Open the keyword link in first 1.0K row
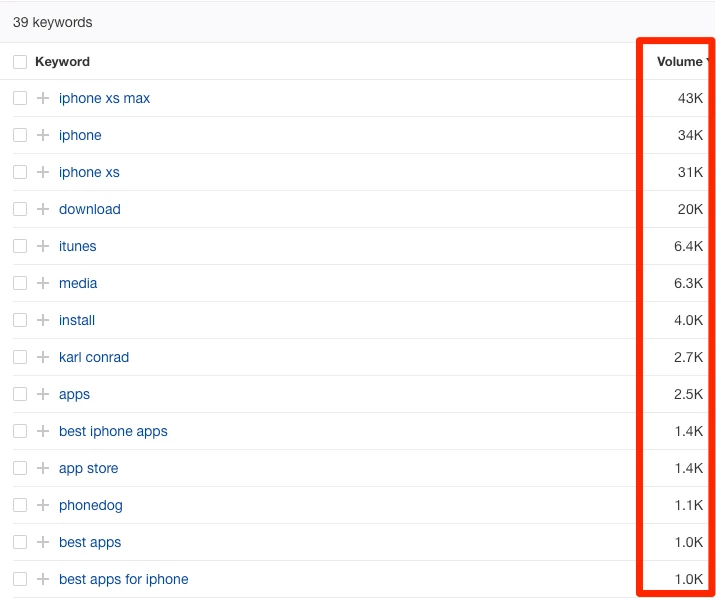This screenshot has width=716, height=598. tap(90, 542)
